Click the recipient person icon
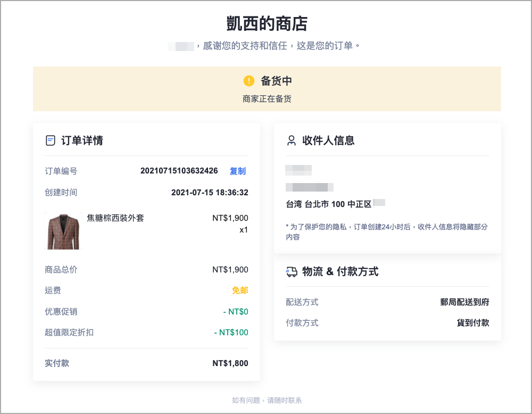The image size is (532, 414). tap(292, 140)
